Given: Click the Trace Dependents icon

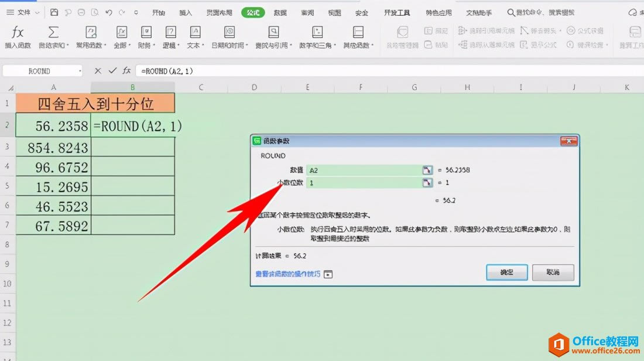Looking at the screenshot, I should pos(463,45).
